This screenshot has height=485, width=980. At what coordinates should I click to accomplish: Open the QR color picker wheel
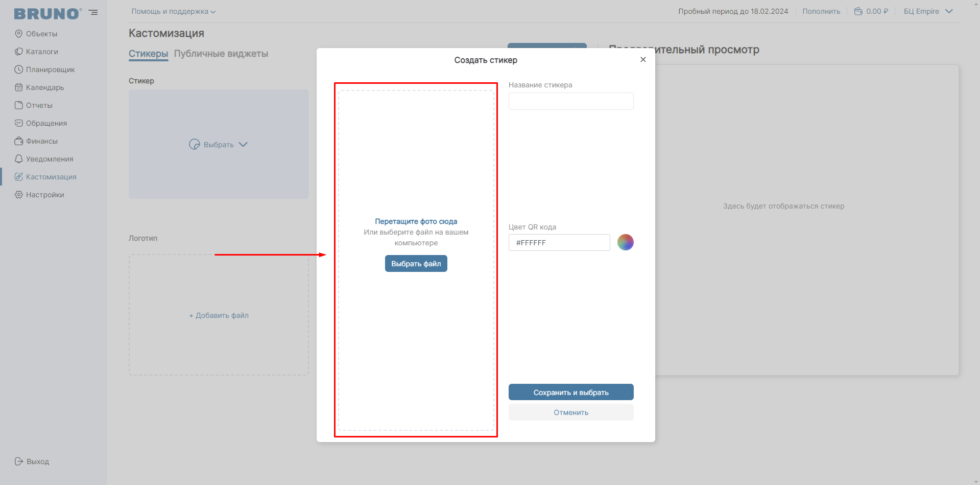pyautogui.click(x=626, y=242)
